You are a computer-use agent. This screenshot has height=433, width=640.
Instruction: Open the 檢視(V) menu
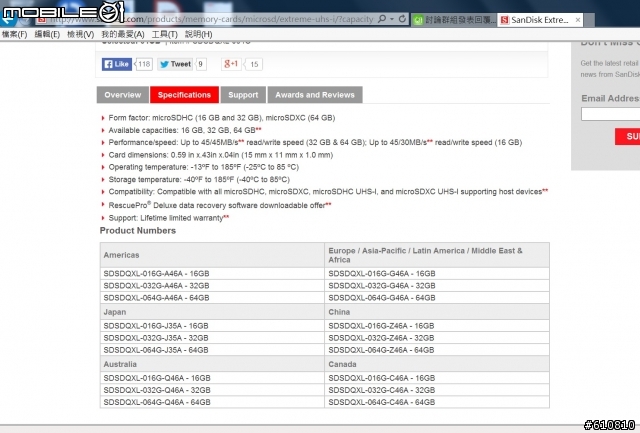point(80,34)
